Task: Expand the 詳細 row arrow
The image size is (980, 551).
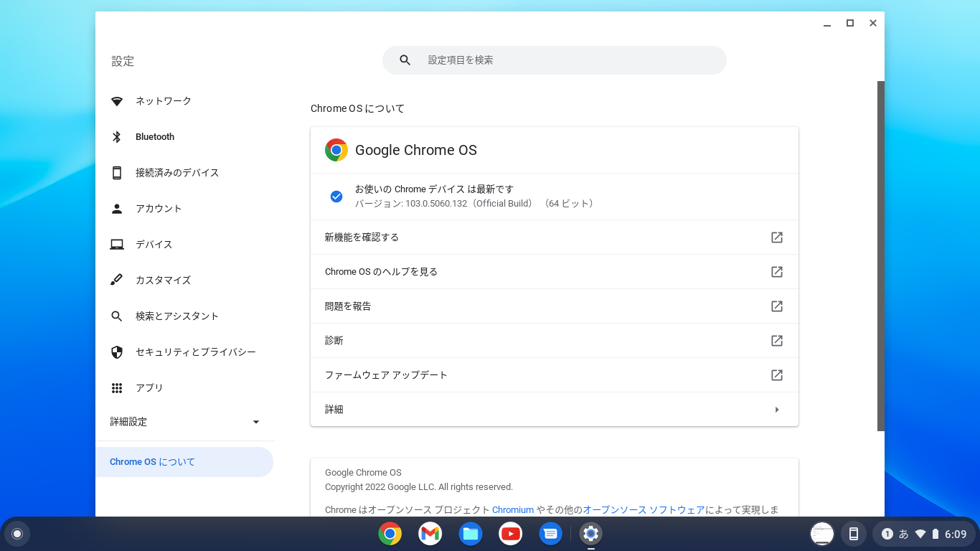Action: 777,410
